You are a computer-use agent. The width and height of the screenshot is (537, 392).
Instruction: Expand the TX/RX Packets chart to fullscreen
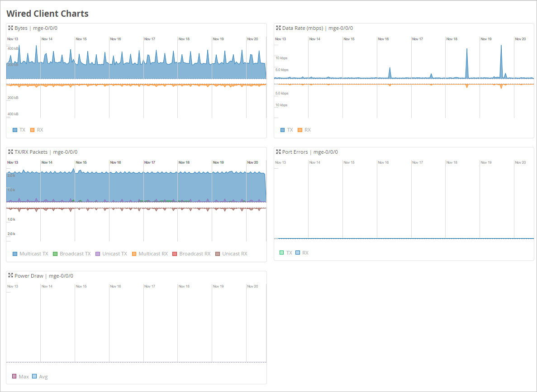point(10,152)
